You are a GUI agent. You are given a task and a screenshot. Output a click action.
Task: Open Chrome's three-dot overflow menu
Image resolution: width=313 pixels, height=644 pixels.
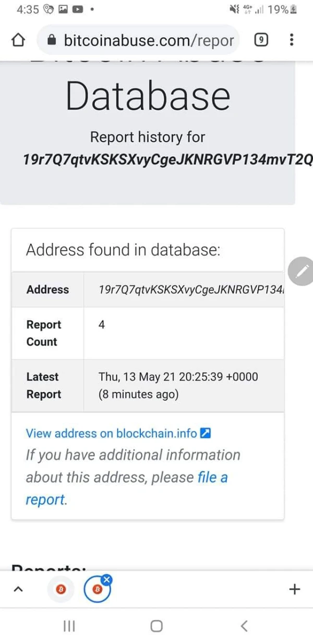tap(292, 40)
